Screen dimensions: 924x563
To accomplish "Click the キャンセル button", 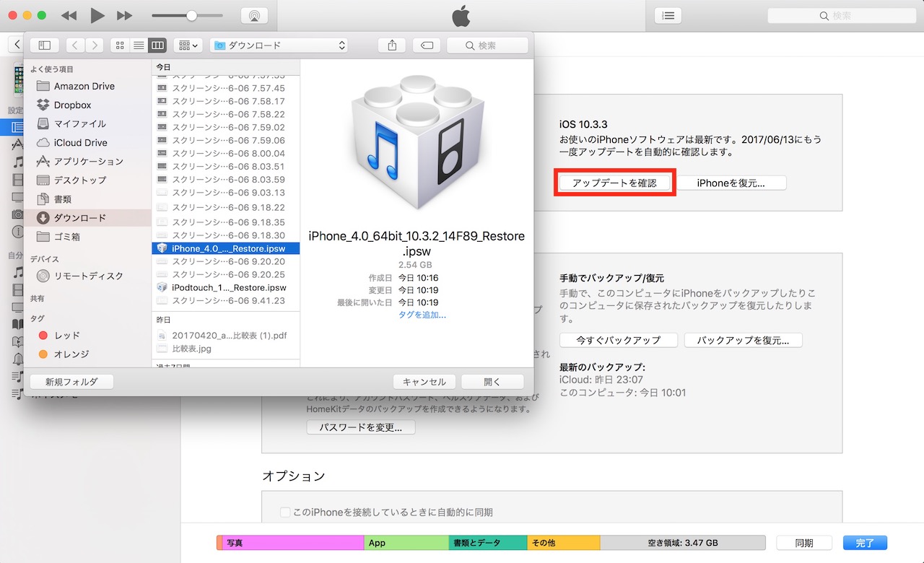I will [424, 382].
